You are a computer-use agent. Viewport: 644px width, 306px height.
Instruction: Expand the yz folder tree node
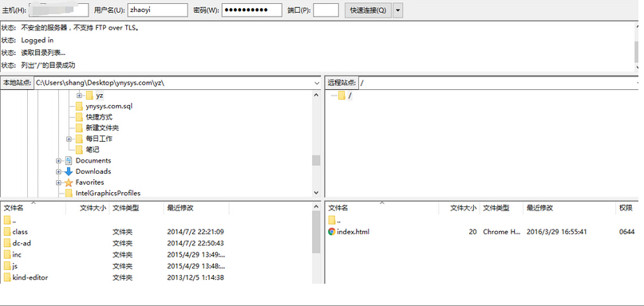(x=79, y=96)
